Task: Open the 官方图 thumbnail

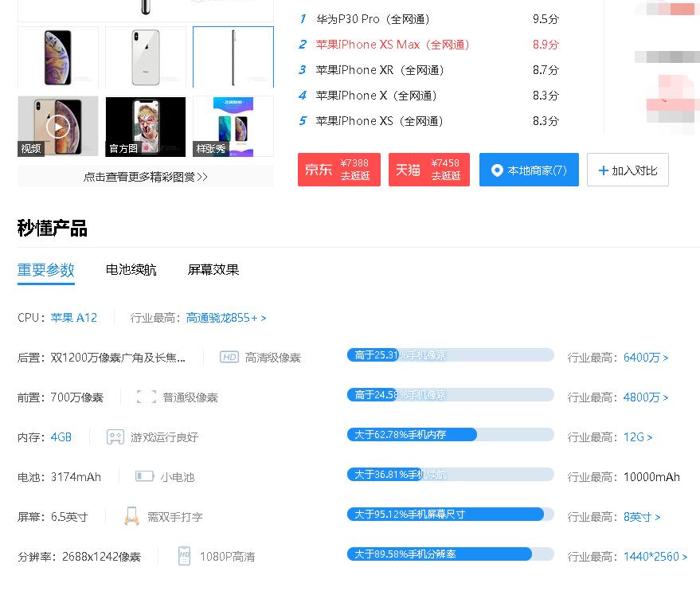Action: (145, 126)
